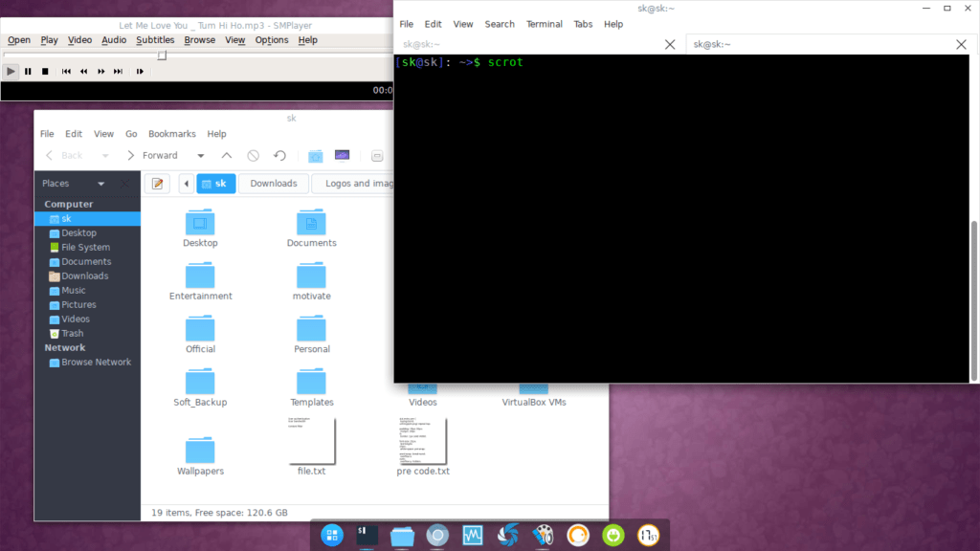Select the Stop playback icon in SMPlayer

45,71
